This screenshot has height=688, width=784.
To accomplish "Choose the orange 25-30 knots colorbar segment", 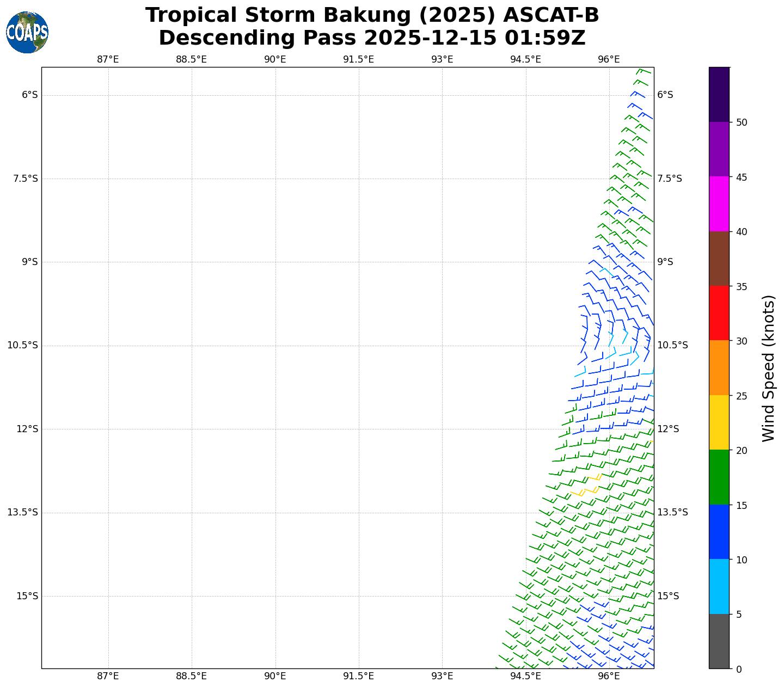I will [x=719, y=367].
